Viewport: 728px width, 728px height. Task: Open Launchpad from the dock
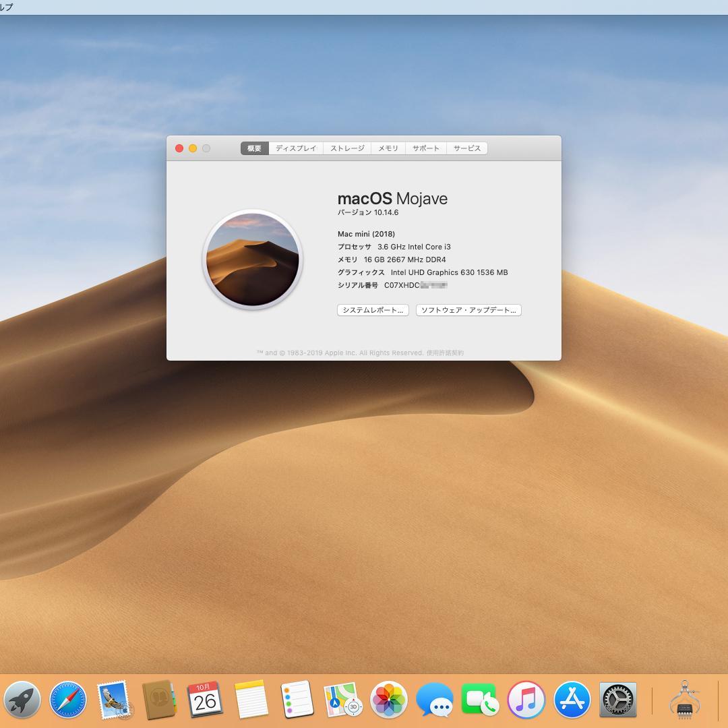[x=22, y=700]
